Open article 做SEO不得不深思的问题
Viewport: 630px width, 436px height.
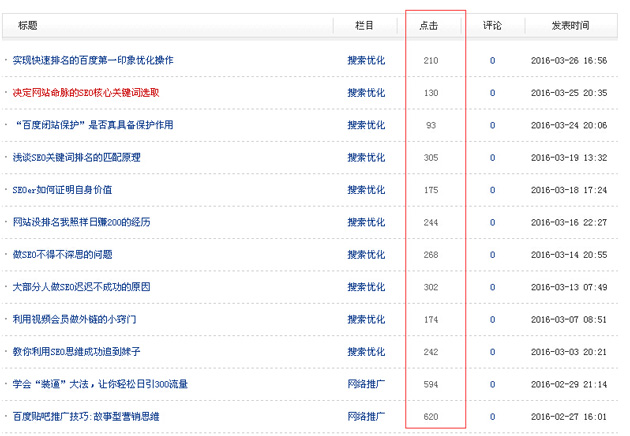point(62,255)
